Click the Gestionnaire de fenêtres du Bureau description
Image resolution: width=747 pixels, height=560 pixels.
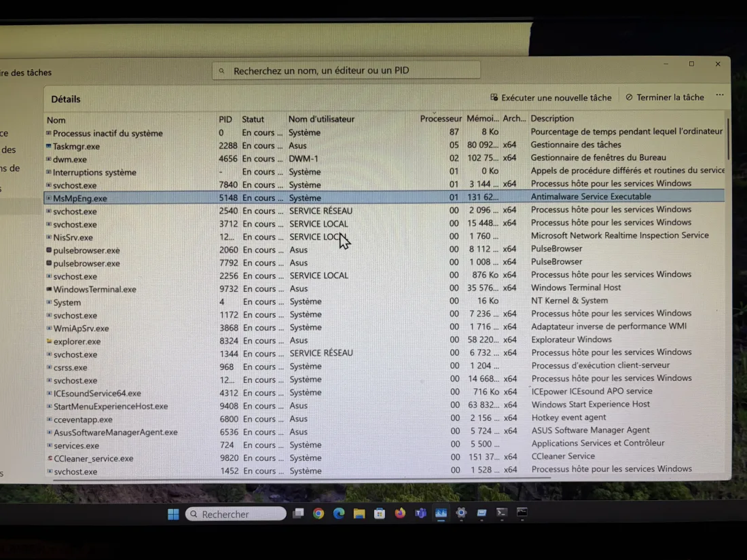tap(598, 157)
